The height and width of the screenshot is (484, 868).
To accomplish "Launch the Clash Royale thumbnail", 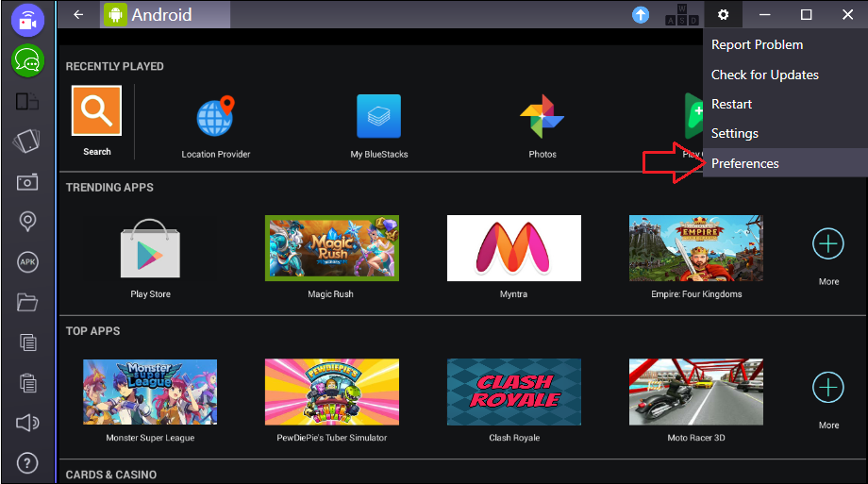I will [513, 392].
